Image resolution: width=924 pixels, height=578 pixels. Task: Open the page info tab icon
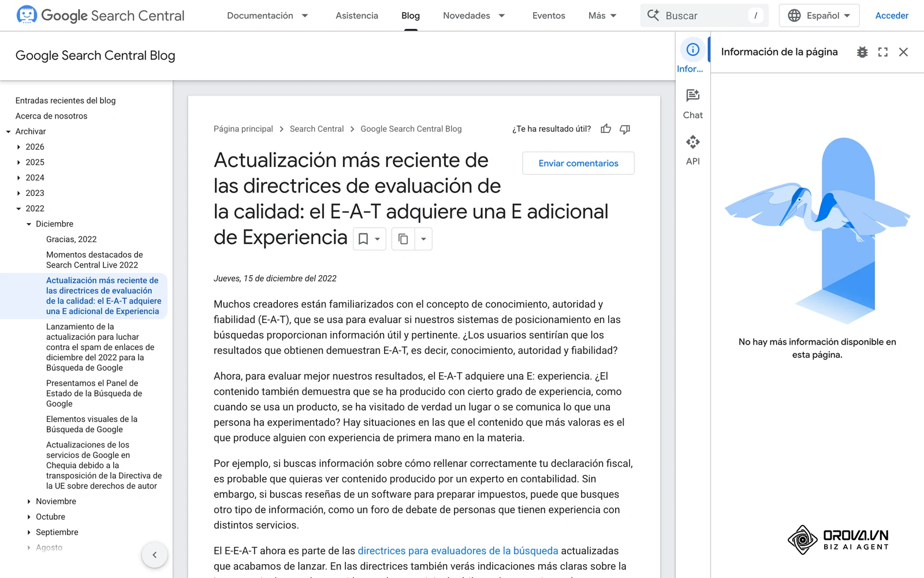pyautogui.click(x=692, y=50)
